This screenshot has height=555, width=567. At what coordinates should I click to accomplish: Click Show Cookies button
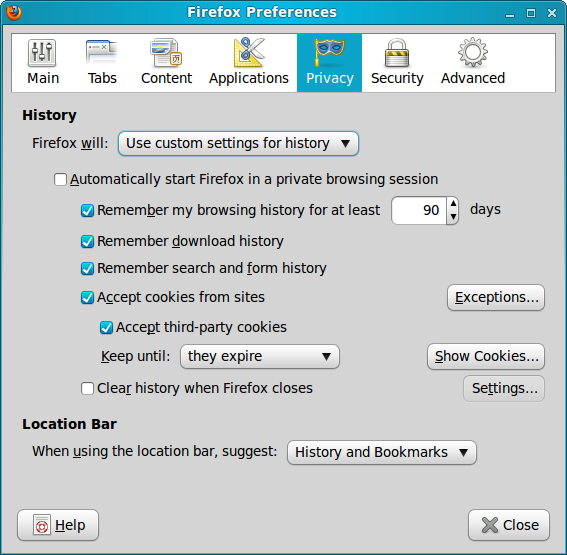point(486,357)
